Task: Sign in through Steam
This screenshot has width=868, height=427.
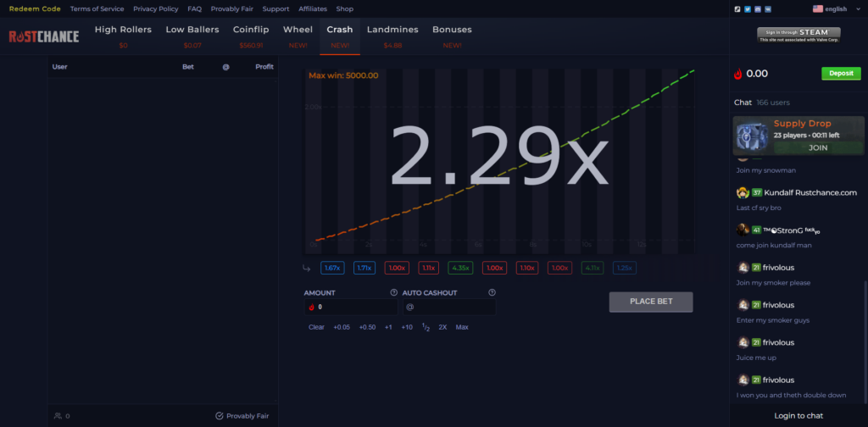Action: pyautogui.click(x=798, y=35)
